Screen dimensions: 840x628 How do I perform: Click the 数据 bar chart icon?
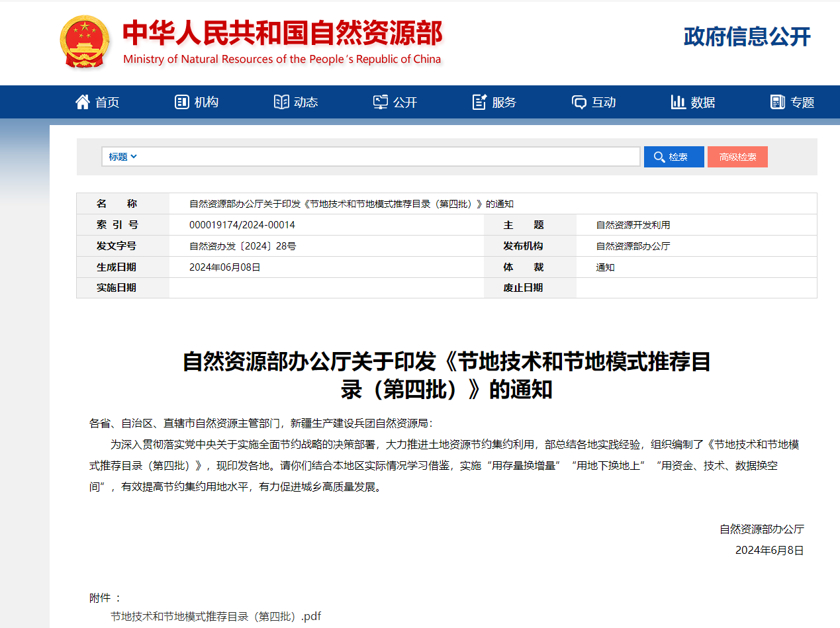678,101
